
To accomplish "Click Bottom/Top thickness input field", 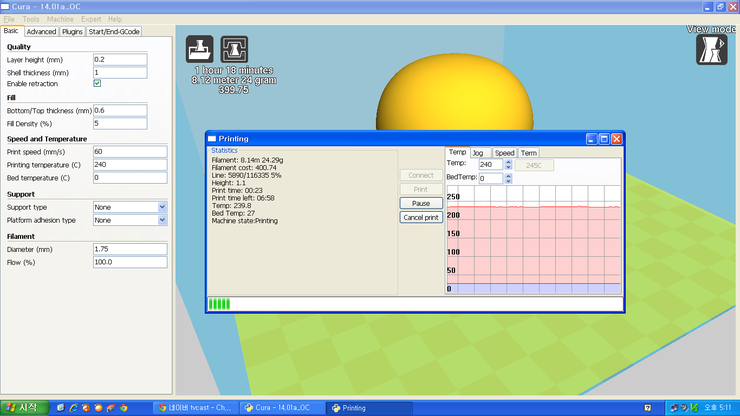I will pyautogui.click(x=120, y=110).
